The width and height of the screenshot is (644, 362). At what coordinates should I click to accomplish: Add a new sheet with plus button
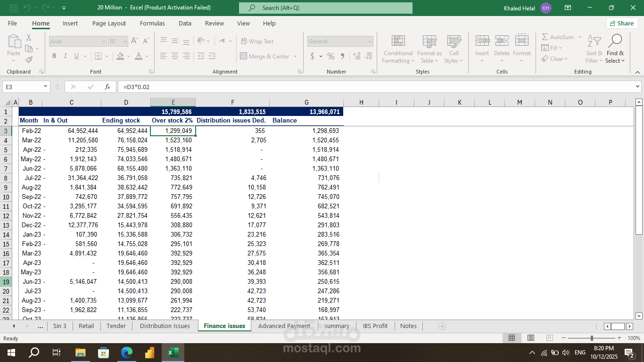[442, 326]
